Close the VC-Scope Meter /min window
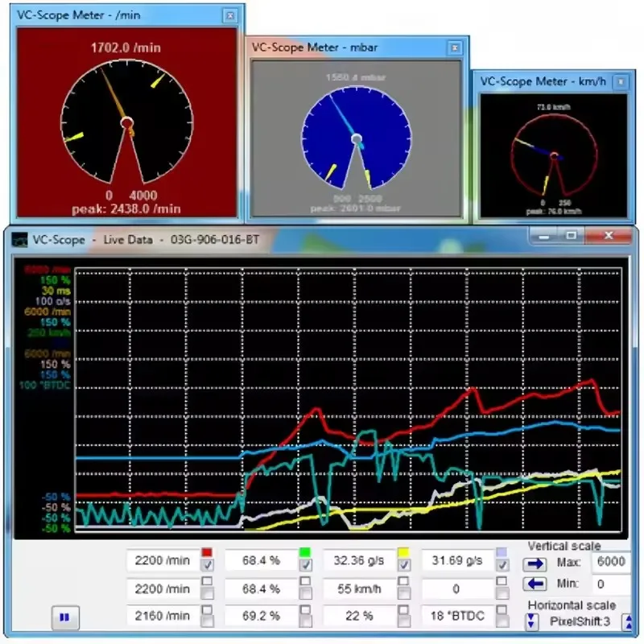This screenshot has height=644, width=644. point(230,15)
